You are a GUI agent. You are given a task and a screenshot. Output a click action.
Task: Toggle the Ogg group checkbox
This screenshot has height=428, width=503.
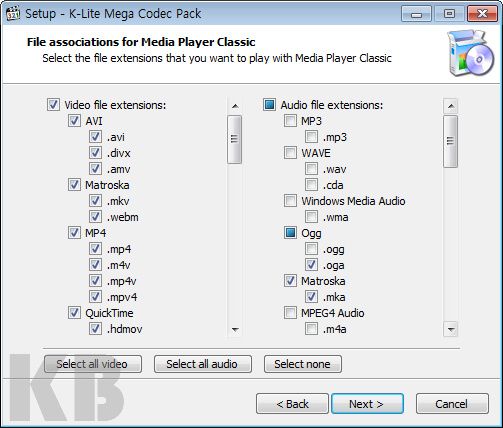290,233
